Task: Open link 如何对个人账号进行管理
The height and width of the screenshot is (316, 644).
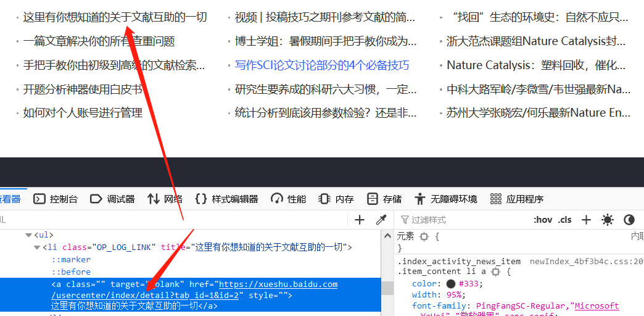Action: (x=83, y=112)
